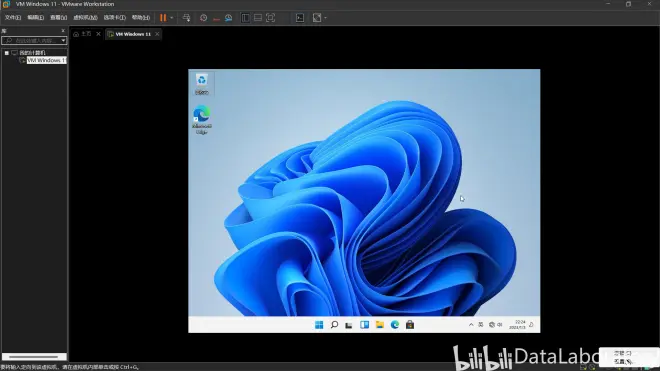
Task: Open the library search dropdown arrow
Action: click(x=64, y=40)
